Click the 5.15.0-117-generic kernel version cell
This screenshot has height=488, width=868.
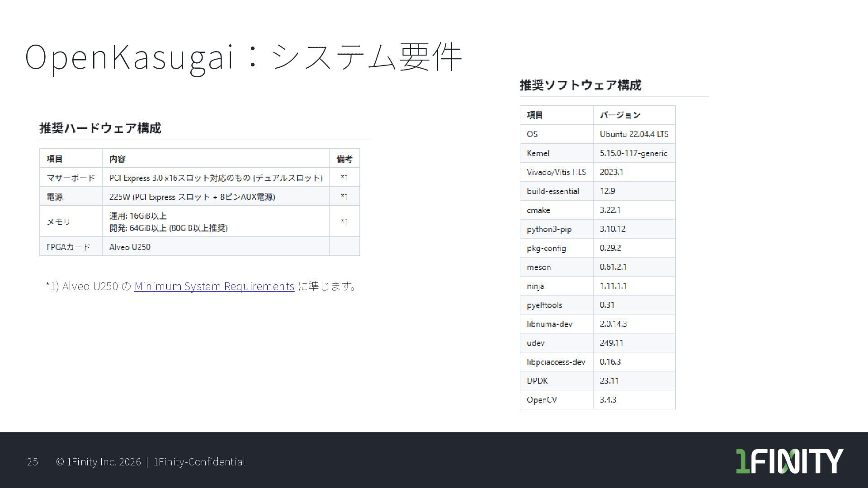click(633, 153)
